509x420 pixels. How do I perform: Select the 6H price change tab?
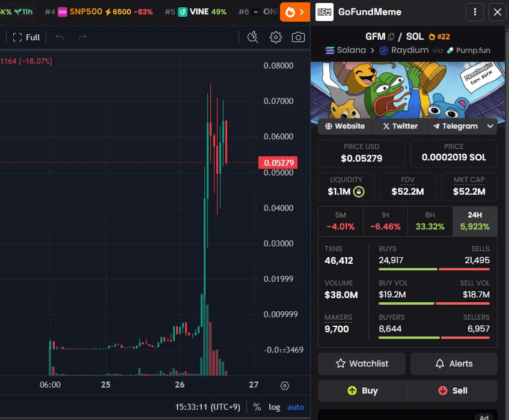coord(430,221)
